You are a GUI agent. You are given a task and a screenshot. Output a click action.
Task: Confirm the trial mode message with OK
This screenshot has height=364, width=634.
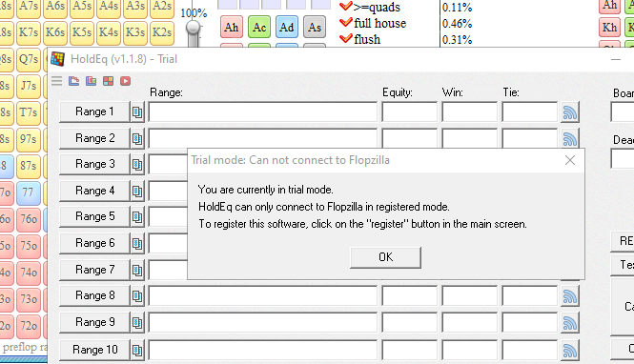pyautogui.click(x=385, y=257)
